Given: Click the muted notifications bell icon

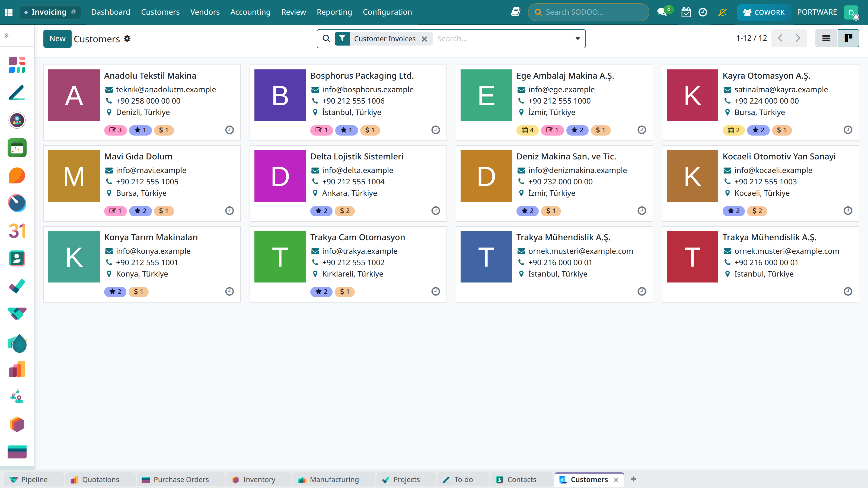Looking at the screenshot, I should point(722,12).
